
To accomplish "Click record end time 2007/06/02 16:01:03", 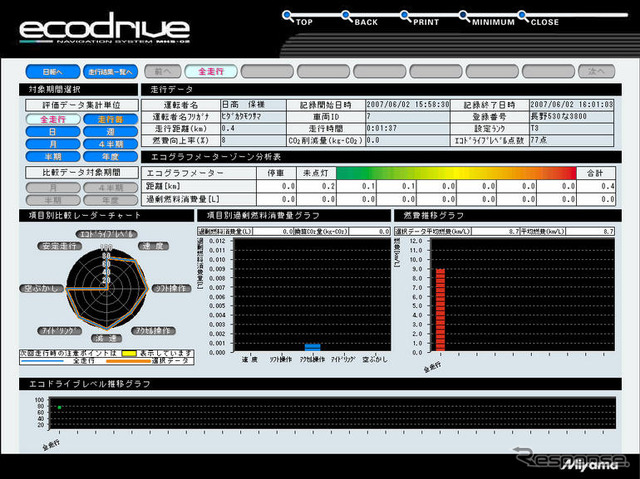I will tap(571, 105).
